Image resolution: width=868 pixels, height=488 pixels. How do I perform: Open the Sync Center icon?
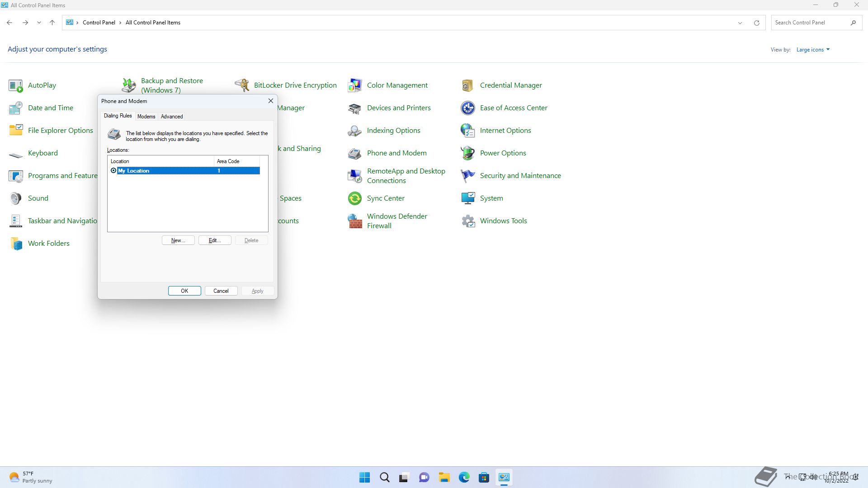coord(355,198)
